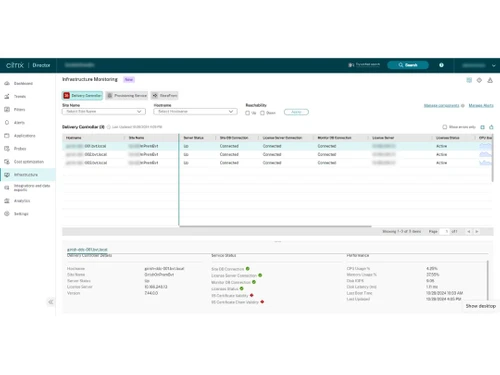Click the New badge beside page title

[x=129, y=80]
